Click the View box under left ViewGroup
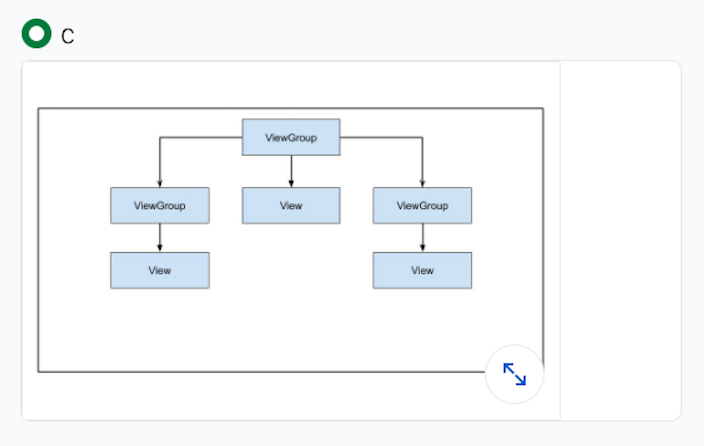This screenshot has width=704, height=446. [x=160, y=270]
